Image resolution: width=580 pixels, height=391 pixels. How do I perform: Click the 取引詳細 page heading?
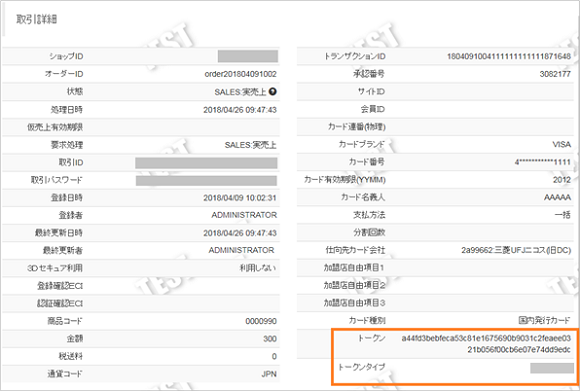[x=36, y=19]
